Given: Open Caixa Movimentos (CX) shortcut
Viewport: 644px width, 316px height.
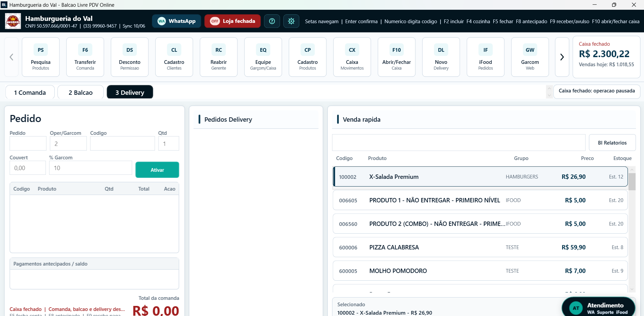Looking at the screenshot, I should 352,57.
